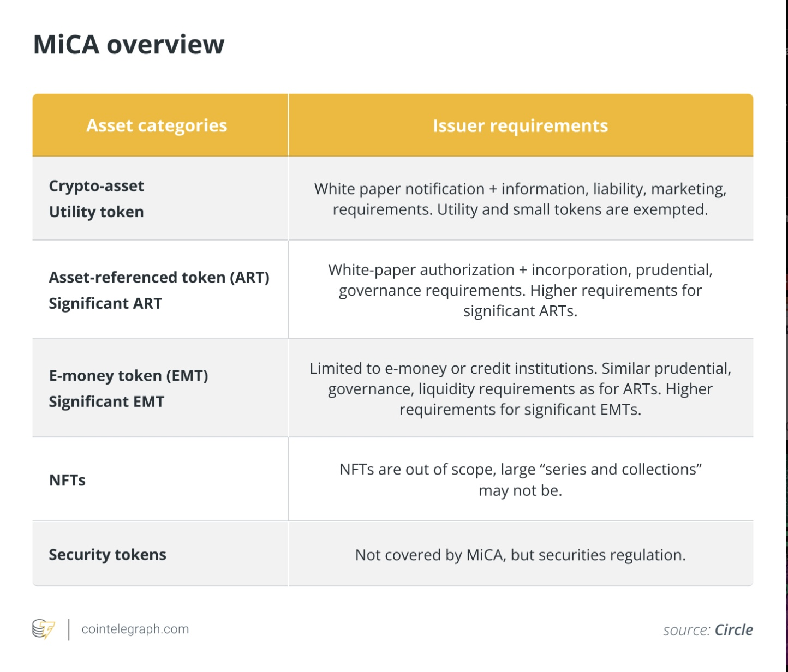Click the White paper notification requirements text
The height and width of the screenshot is (672, 788).
520,199
